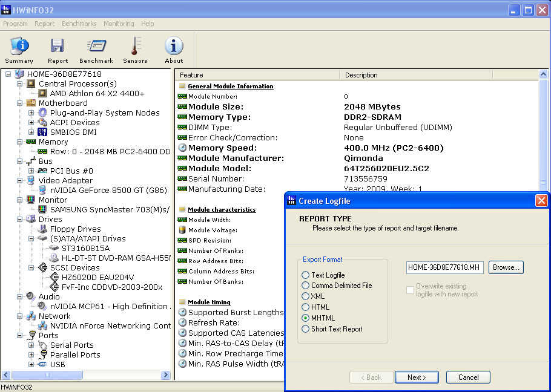Expand the PCI Bus #0 node

[31, 171]
